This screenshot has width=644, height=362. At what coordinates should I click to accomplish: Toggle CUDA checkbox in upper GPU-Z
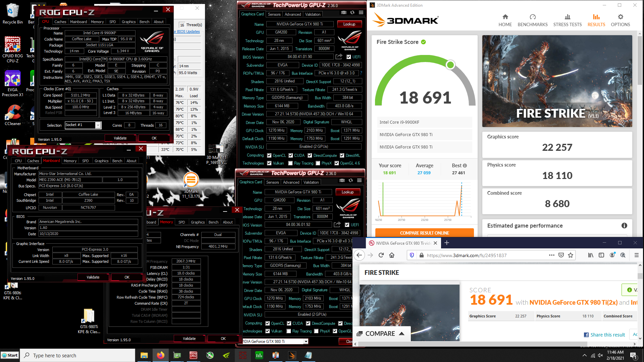290,156
